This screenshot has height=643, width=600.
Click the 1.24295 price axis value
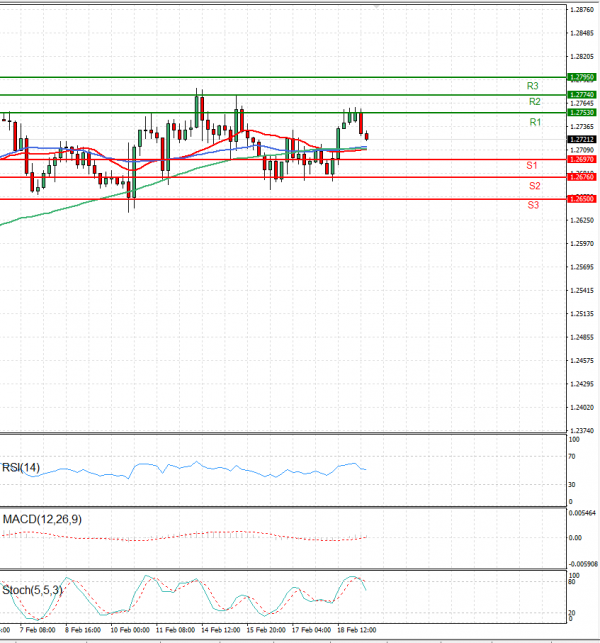coord(582,384)
